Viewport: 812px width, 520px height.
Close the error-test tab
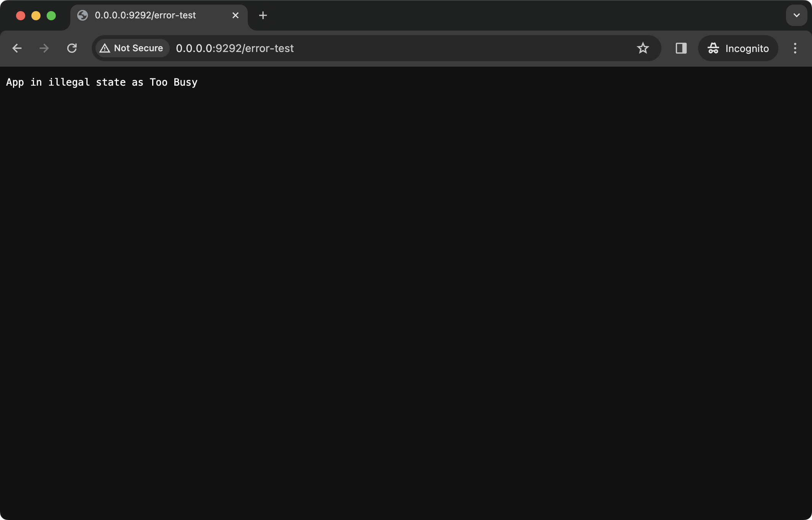(235, 15)
